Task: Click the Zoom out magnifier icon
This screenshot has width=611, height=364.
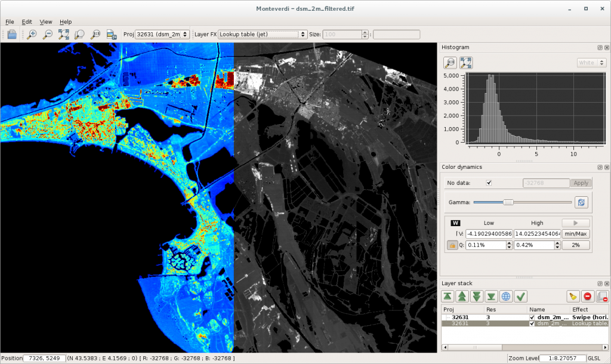Action: tap(48, 35)
